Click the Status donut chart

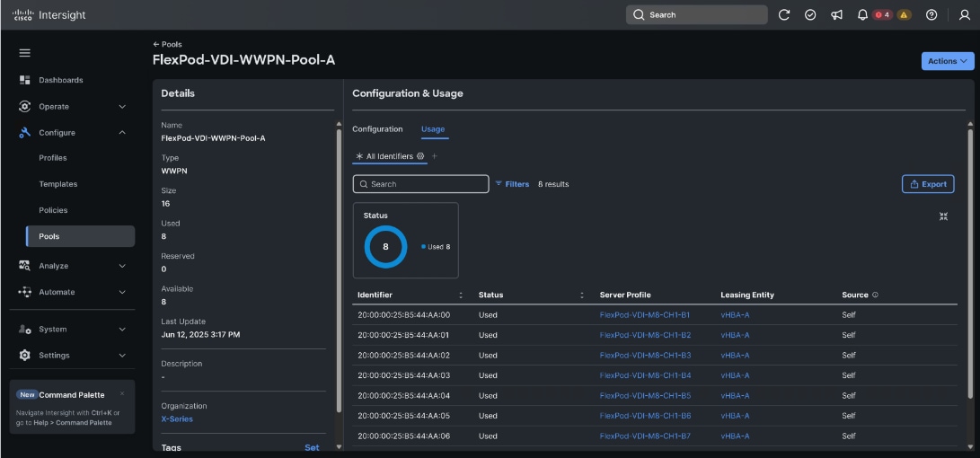[385, 247]
